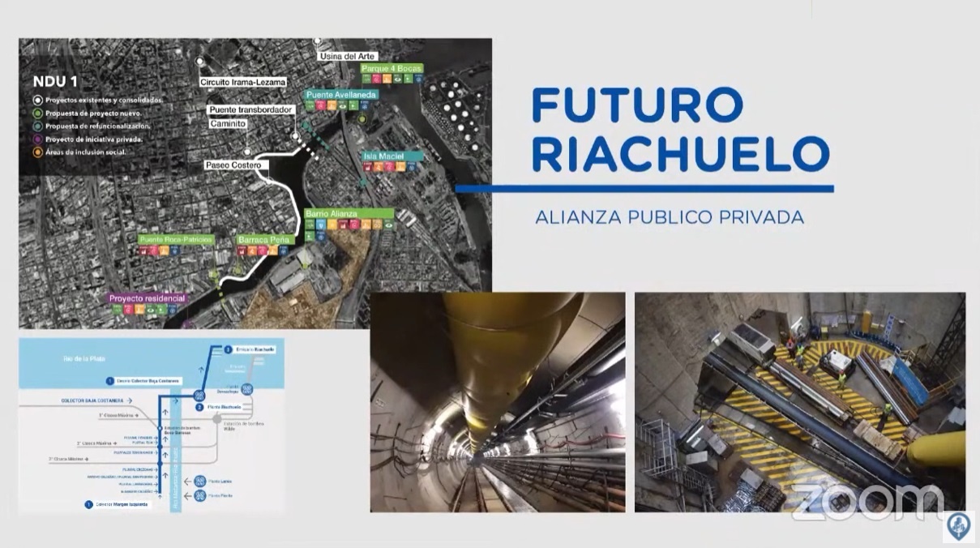This screenshot has height=548, width=980.
Task: Click the purple Proyecto de iniciativa privada dot
Action: pyautogui.click(x=36, y=139)
